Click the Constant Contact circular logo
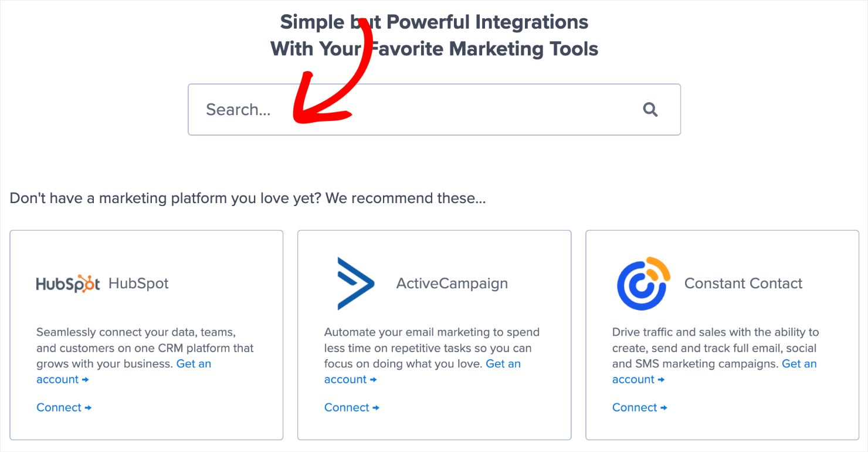Viewport: 868px width, 452px height. pyautogui.click(x=643, y=283)
